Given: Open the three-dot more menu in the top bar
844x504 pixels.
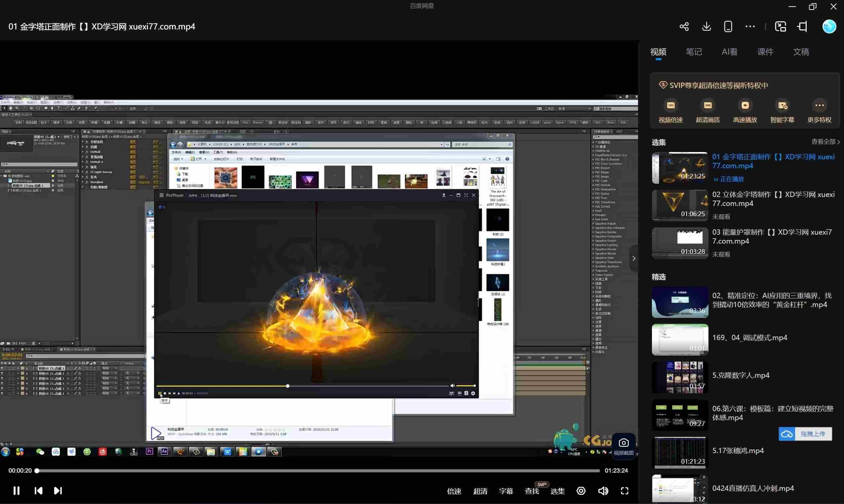Looking at the screenshot, I should pos(750,26).
